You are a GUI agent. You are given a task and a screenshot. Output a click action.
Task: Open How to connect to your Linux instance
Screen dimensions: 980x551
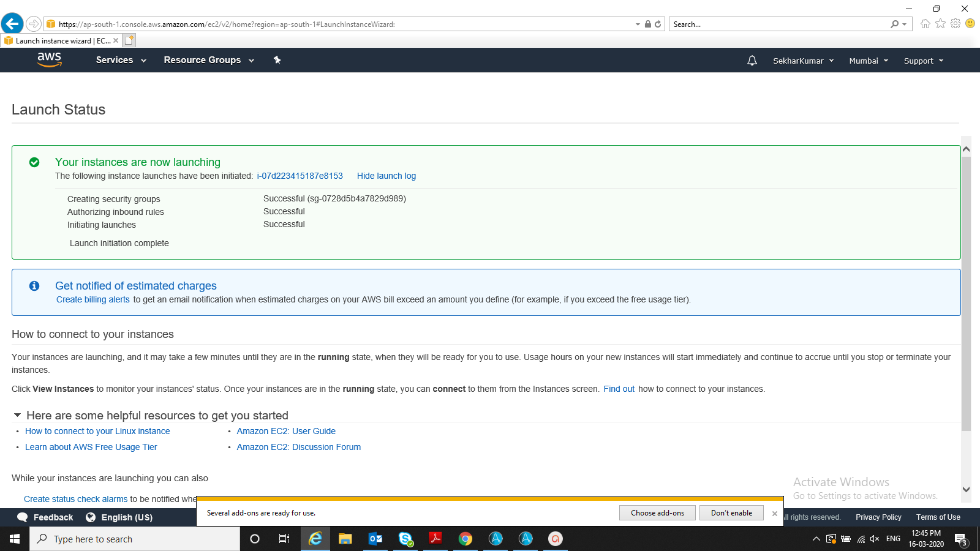[97, 431]
